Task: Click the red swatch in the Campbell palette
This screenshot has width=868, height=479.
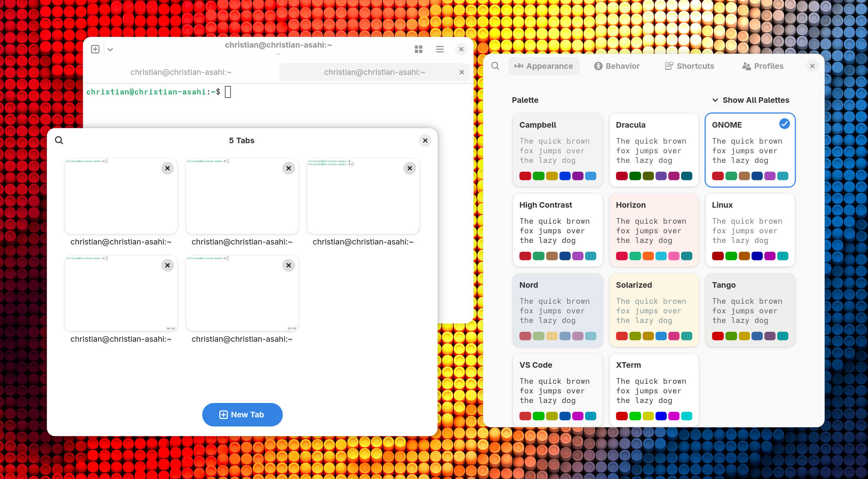Action: pyautogui.click(x=525, y=176)
